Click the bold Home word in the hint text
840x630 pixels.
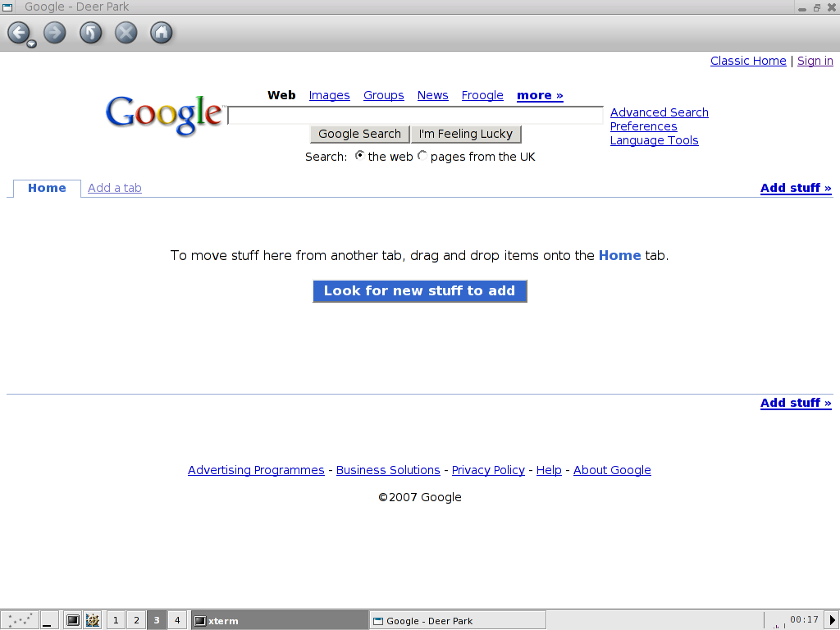619,256
